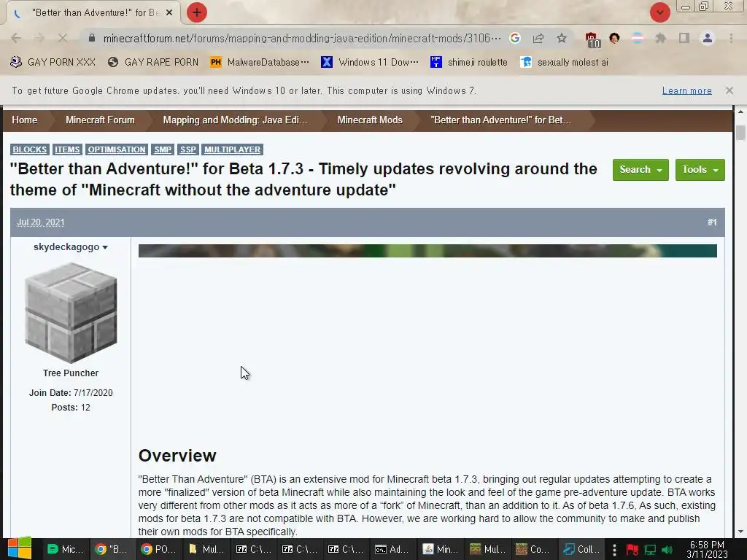
Task: Open the red tab search dropdown
Action: coord(659,12)
